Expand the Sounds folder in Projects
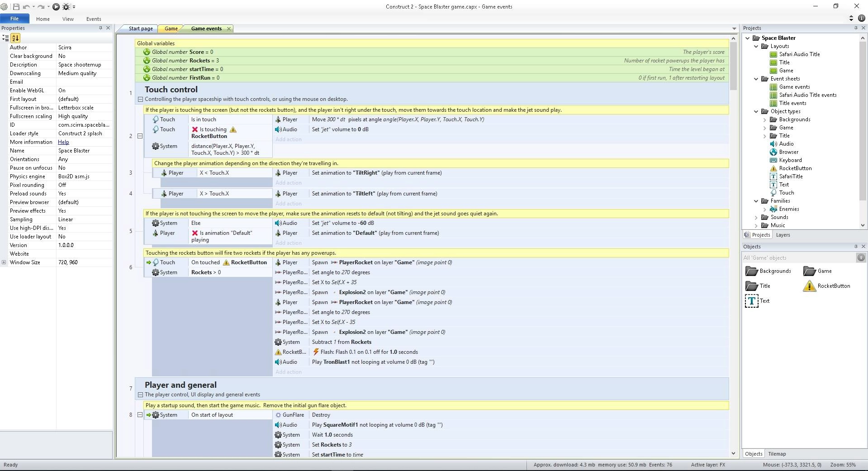868x471 pixels. coord(756,217)
